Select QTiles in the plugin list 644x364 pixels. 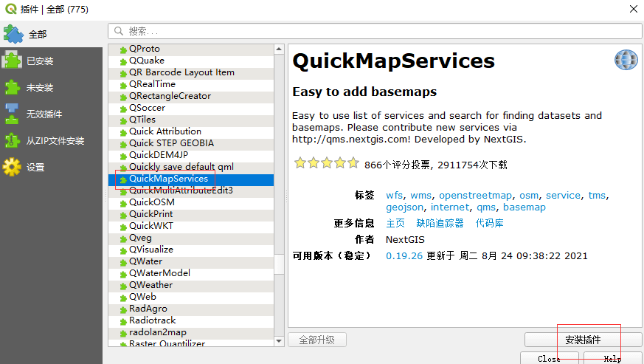click(x=190, y=120)
